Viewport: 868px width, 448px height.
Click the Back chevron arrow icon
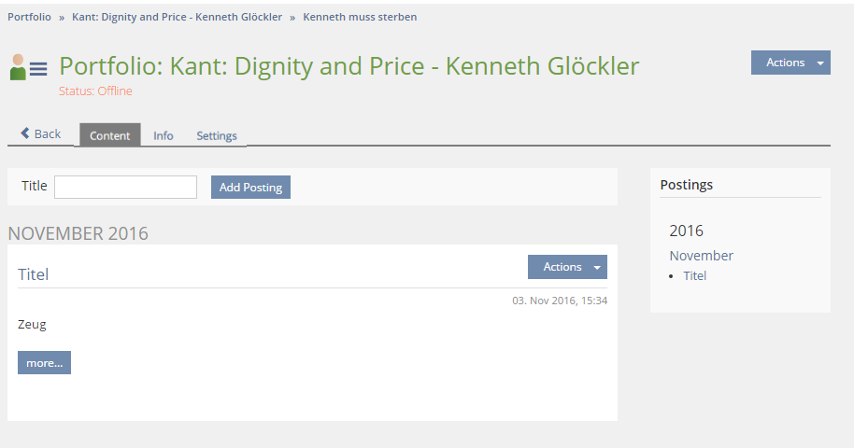pyautogui.click(x=25, y=133)
